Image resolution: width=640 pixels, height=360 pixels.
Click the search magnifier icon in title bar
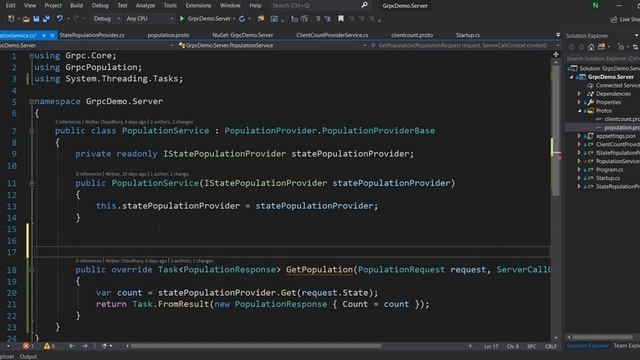pyautogui.click(x=364, y=5)
